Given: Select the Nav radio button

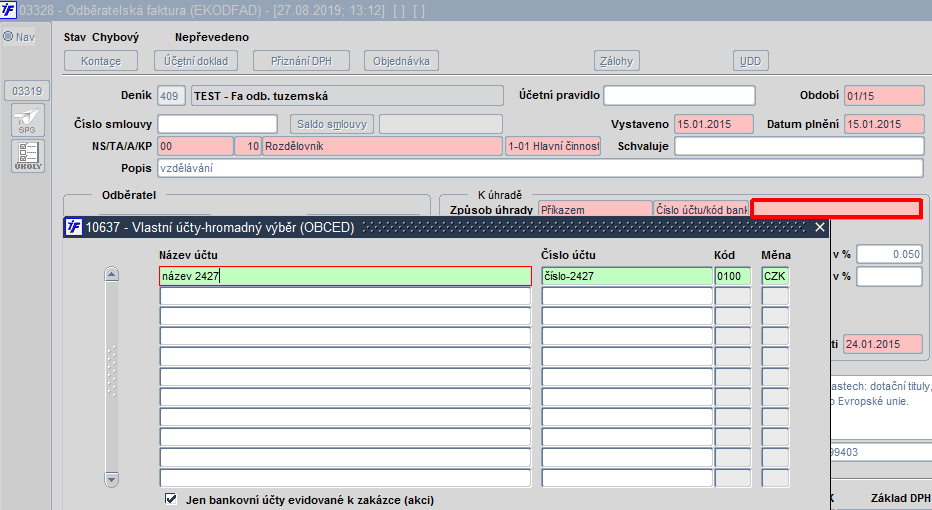Looking at the screenshot, I should tap(8, 37).
